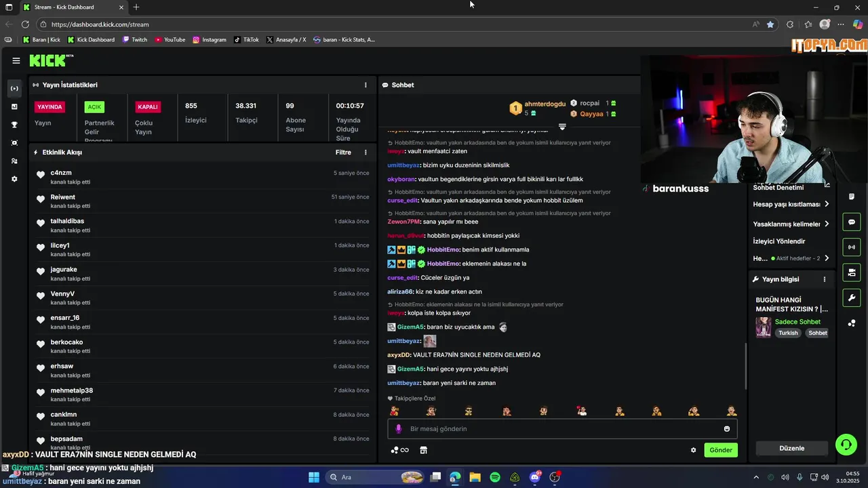This screenshot has height=488, width=868.
Task: Open the shop icon below chat
Action: 424,450
